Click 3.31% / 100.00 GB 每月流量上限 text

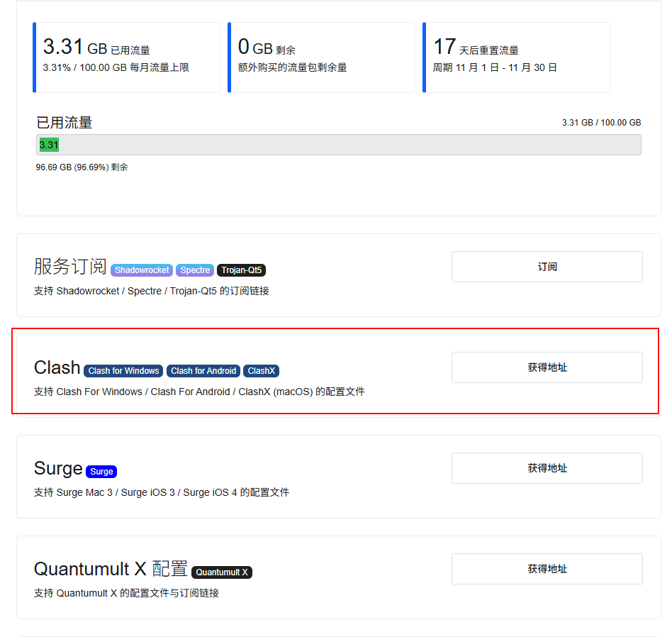point(116,68)
